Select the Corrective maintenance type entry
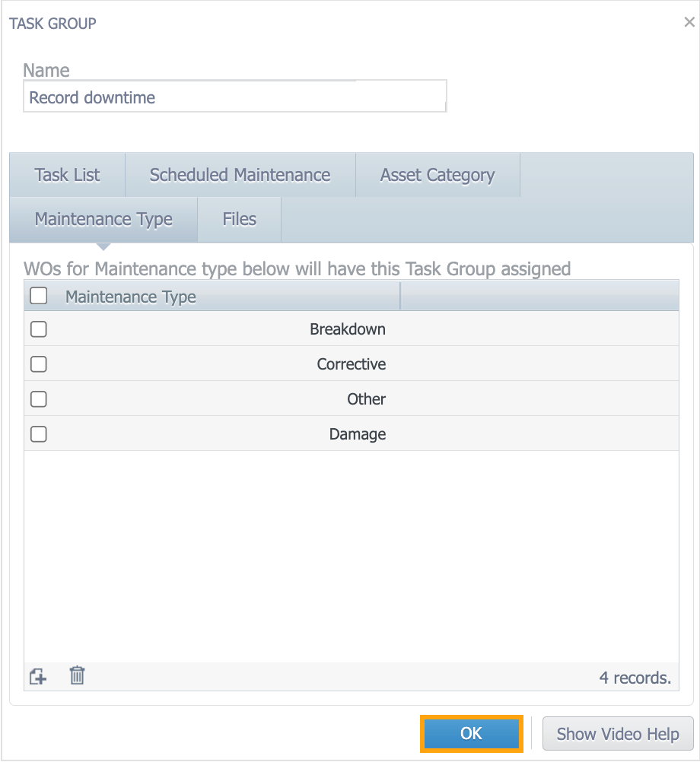 coord(351,364)
